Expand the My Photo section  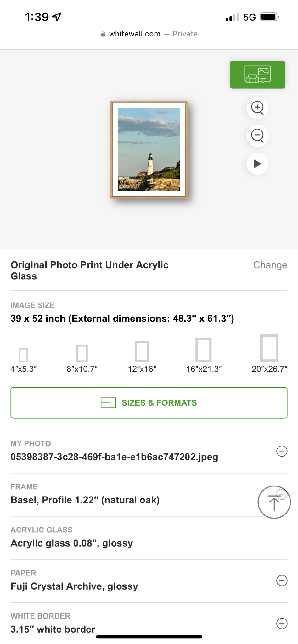tap(282, 451)
